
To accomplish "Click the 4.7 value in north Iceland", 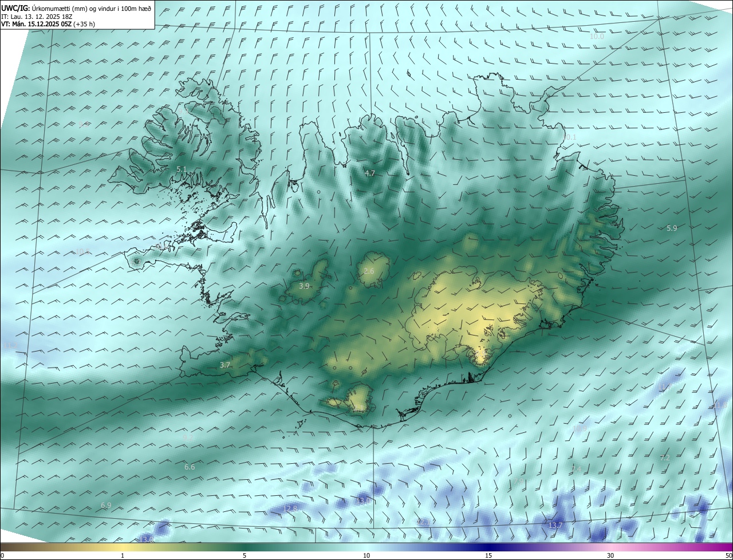I will pyautogui.click(x=370, y=173).
